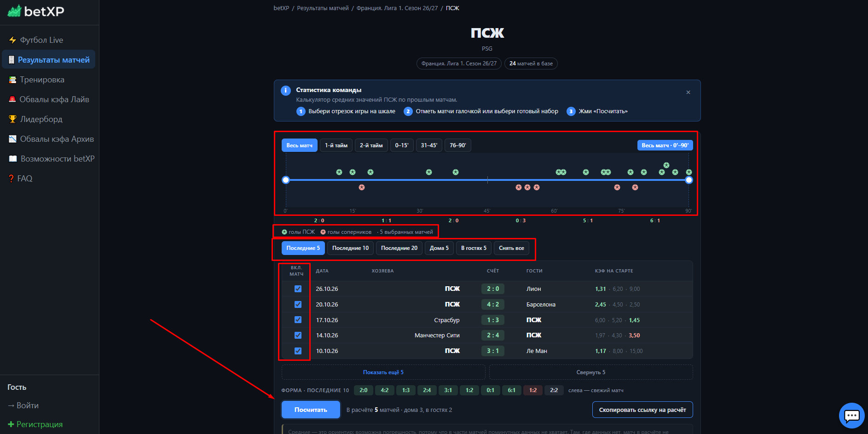Click the info icon in Статистика команды banner
Screen dimensions: 868x434
click(x=286, y=90)
